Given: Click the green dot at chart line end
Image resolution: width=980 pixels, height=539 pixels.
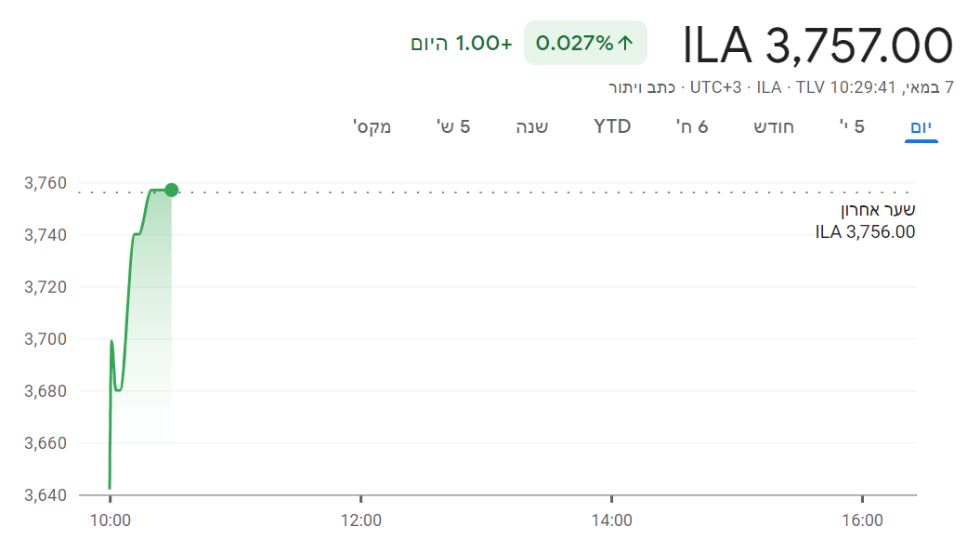Looking at the screenshot, I should (x=171, y=191).
